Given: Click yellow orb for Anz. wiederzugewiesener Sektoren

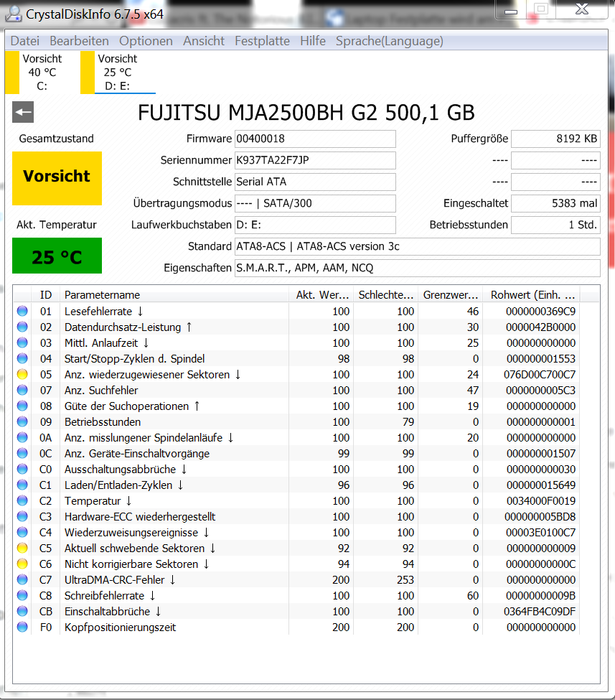Looking at the screenshot, I should (22, 374).
